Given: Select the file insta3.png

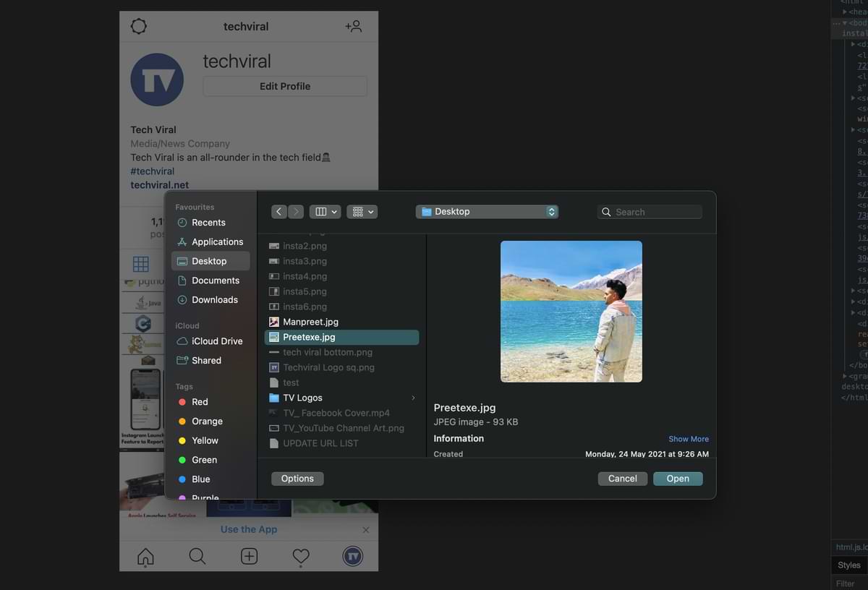Looking at the screenshot, I should [x=341, y=261].
